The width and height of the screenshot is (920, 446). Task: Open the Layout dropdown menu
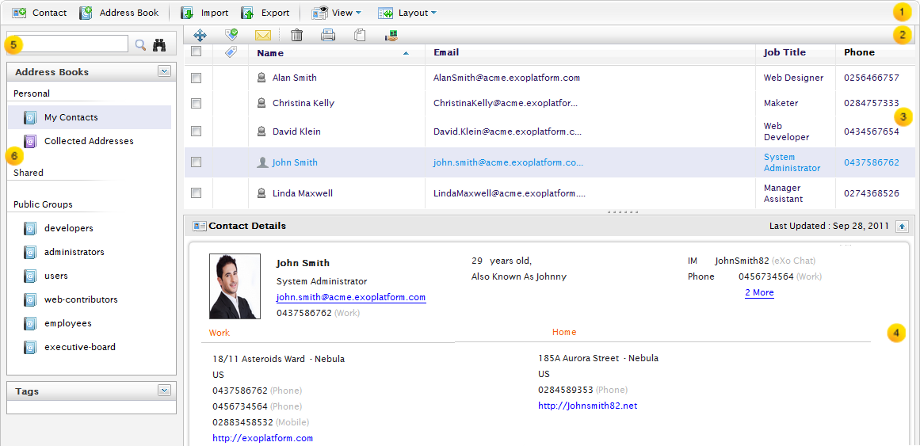coord(406,13)
